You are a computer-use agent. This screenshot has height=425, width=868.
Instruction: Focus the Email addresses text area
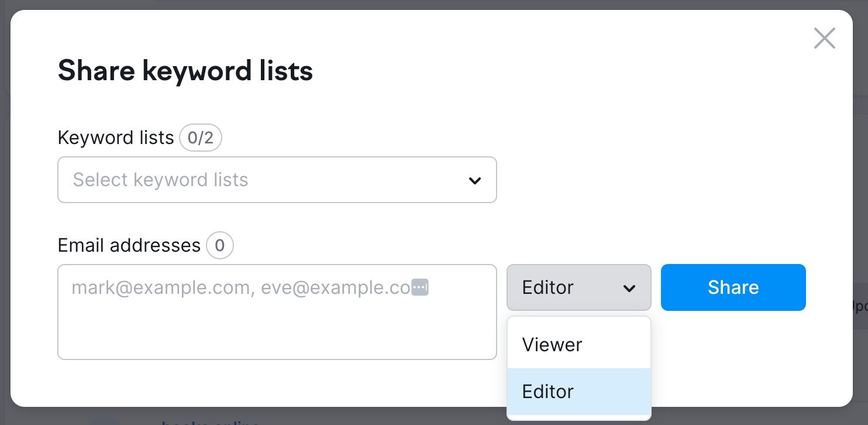(277, 328)
